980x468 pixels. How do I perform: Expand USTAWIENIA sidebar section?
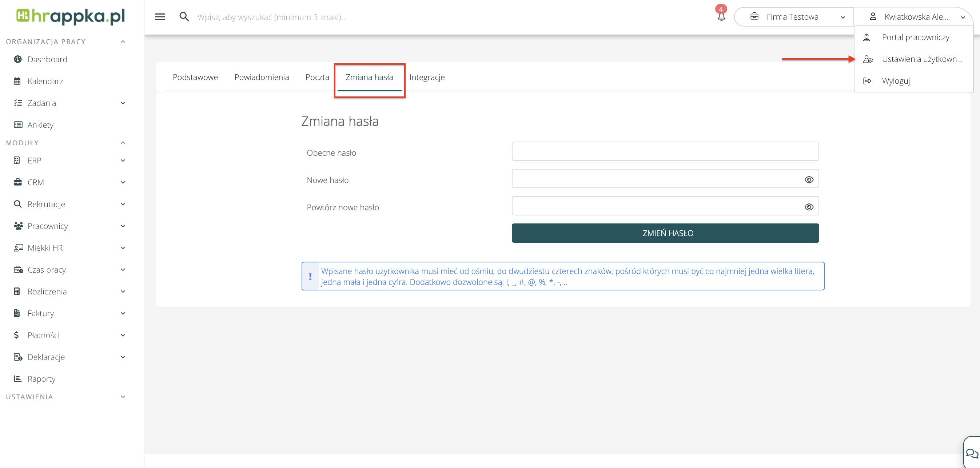coord(123,397)
